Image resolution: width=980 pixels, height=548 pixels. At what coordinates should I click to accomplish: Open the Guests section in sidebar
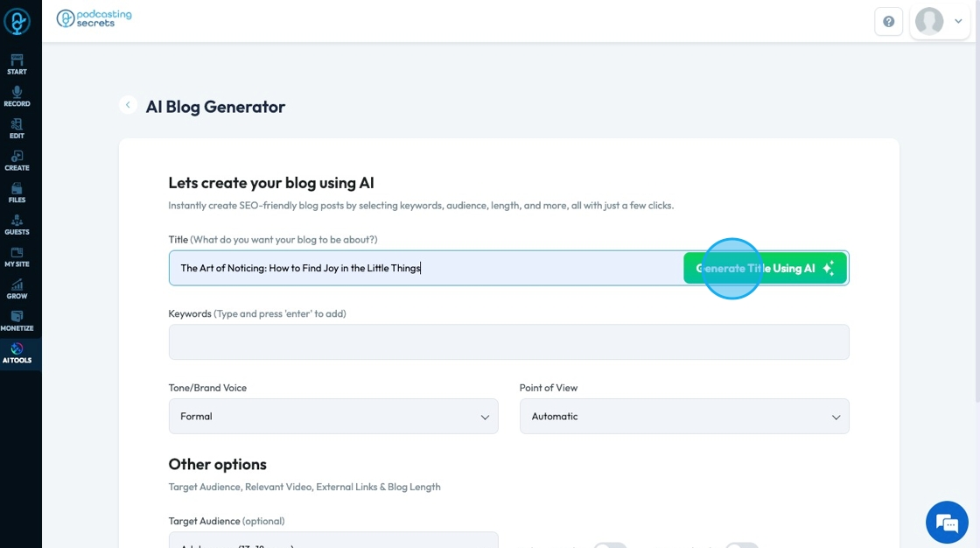click(x=17, y=225)
